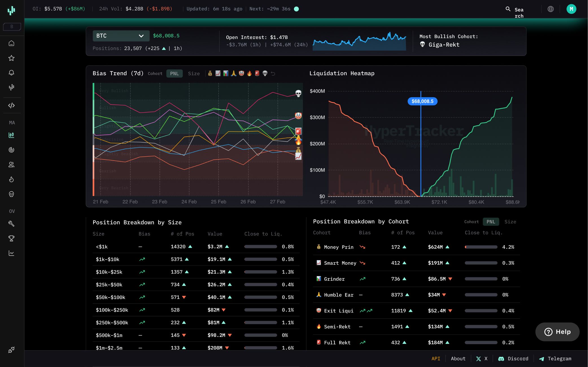This screenshot has height=367, width=588.
Task: Collapse the B panel toggle at sidebar top
Action: (12, 26)
